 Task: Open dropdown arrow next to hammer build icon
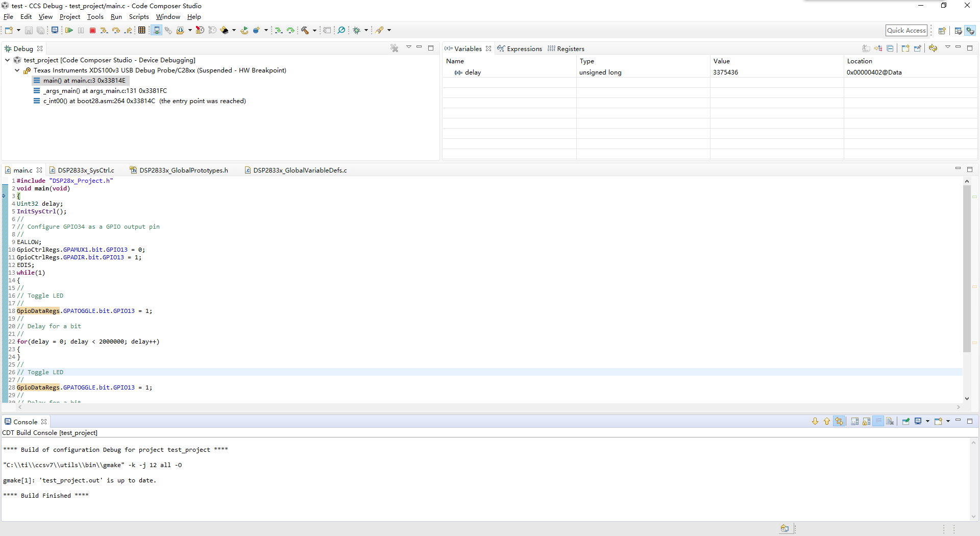tap(314, 31)
